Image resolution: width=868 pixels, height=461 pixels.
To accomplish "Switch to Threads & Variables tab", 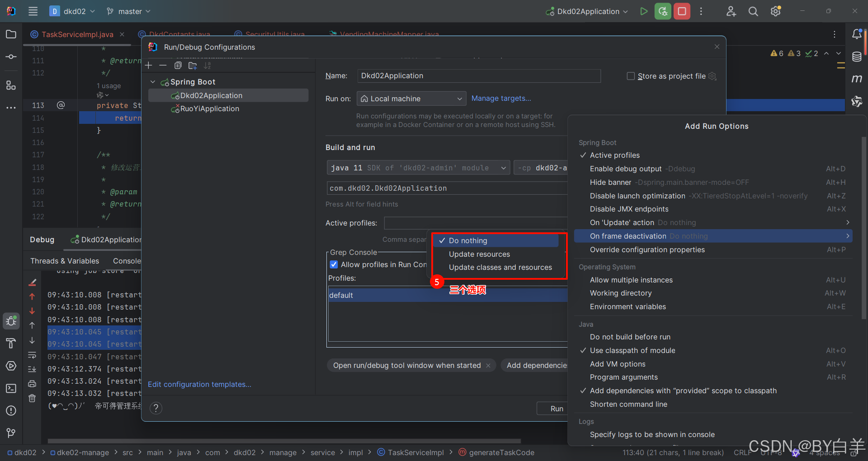I will point(65,261).
